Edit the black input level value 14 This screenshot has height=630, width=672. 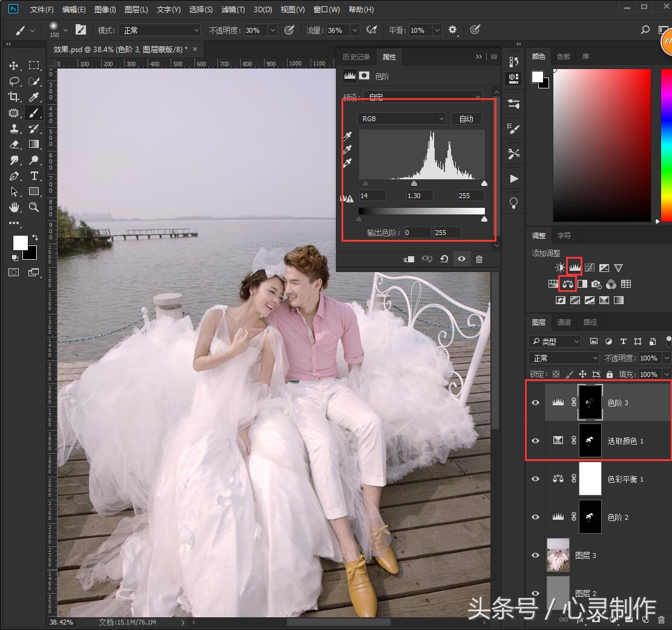pos(372,195)
